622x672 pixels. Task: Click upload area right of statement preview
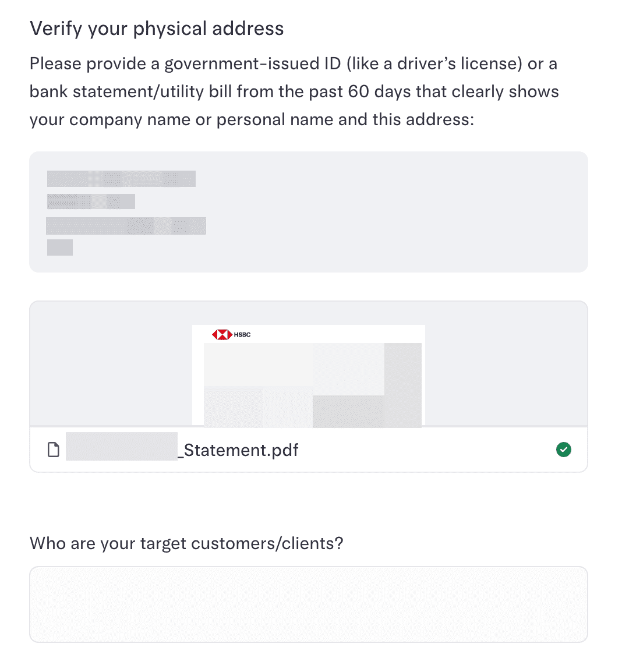[506, 364]
